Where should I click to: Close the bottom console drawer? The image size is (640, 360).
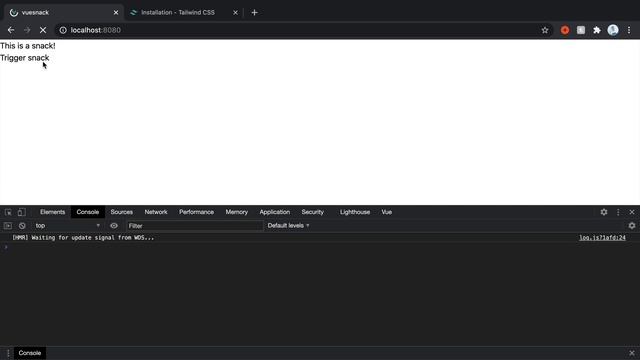pos(632,353)
